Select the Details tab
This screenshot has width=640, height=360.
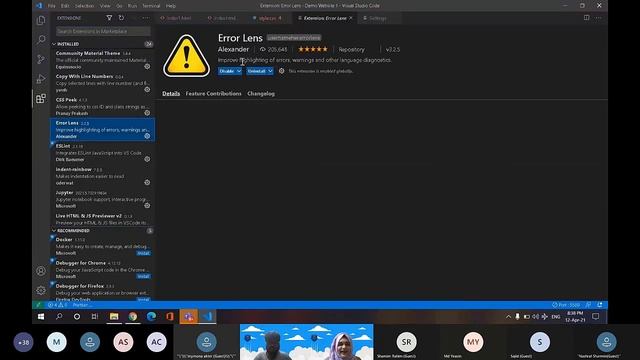coord(171,93)
